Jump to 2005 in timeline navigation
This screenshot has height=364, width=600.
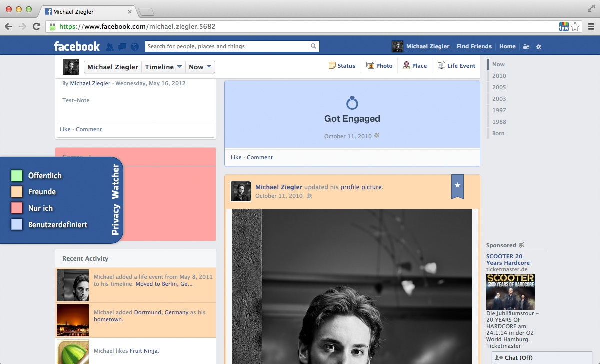pos(499,87)
